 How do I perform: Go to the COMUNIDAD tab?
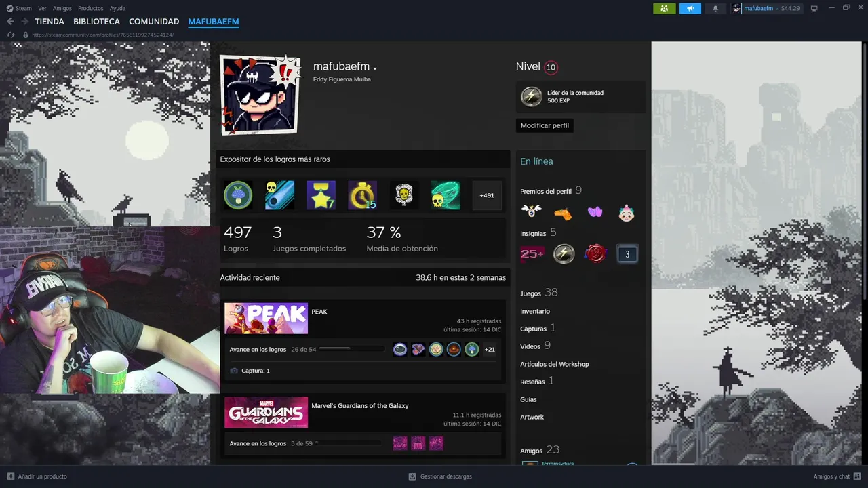point(154,22)
